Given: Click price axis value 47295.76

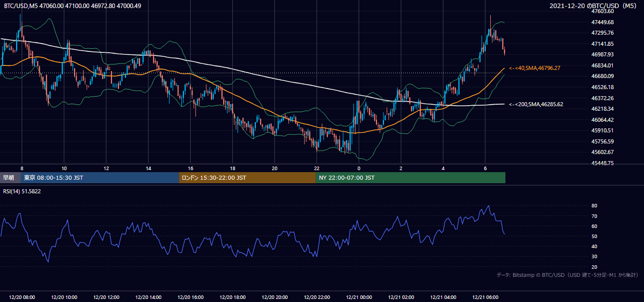Looking at the screenshot, I should tap(603, 33).
